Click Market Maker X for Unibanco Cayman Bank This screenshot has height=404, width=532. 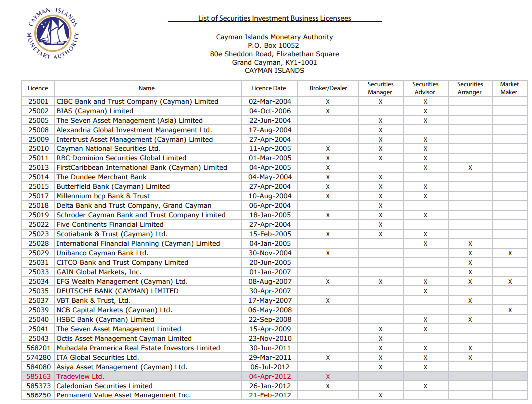point(510,253)
